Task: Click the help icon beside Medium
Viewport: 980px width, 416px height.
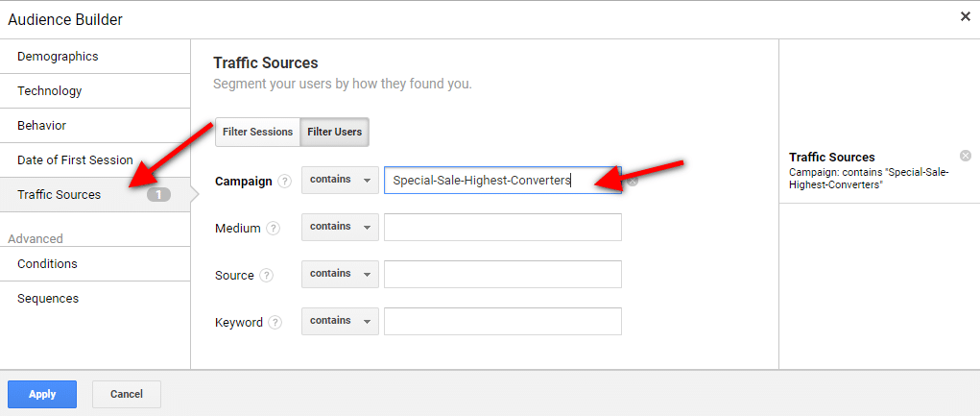Action: 274,229
